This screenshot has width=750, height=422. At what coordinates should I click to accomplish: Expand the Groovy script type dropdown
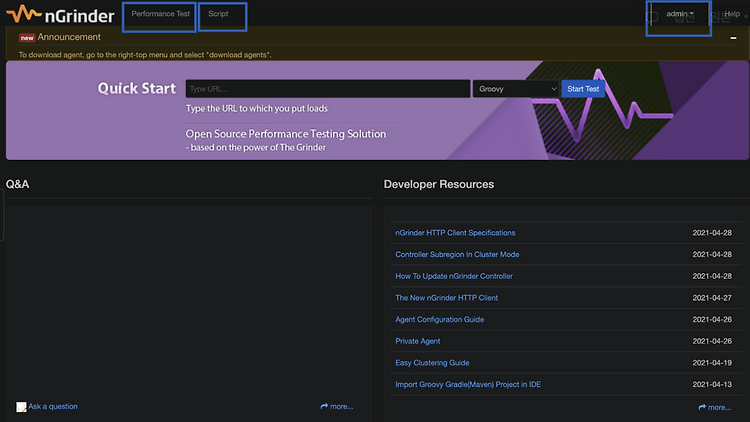point(516,89)
